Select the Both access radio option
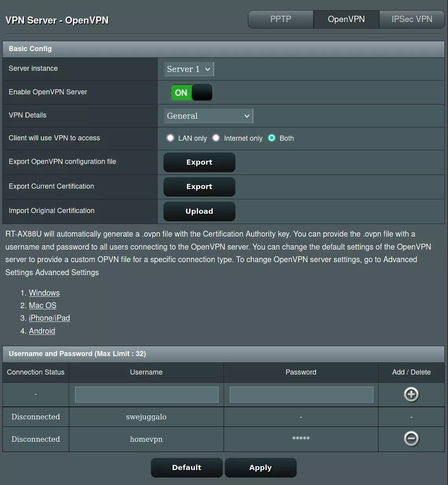Image resolution: width=448 pixels, height=485 pixels. click(x=272, y=138)
